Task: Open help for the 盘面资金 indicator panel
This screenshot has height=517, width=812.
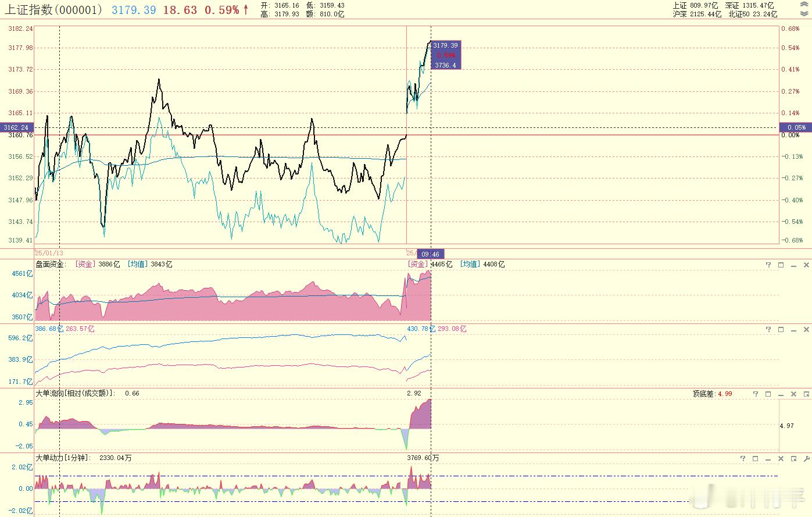Action: (x=768, y=265)
